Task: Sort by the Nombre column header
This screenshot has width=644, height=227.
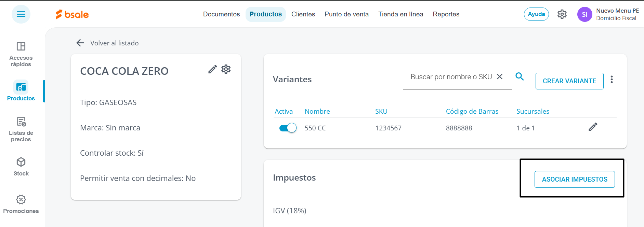Action: click(x=317, y=112)
